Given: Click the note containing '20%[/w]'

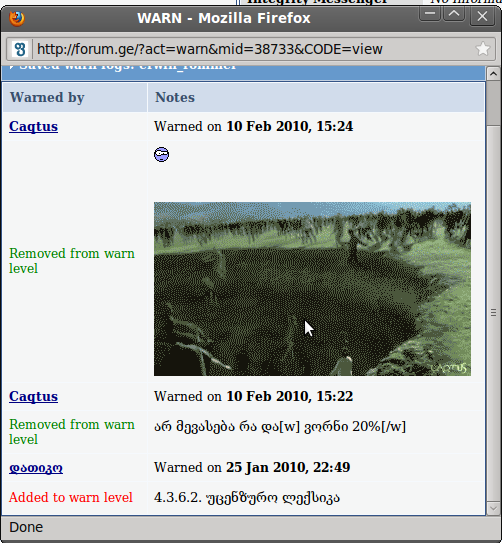Looking at the screenshot, I should click(280, 427).
